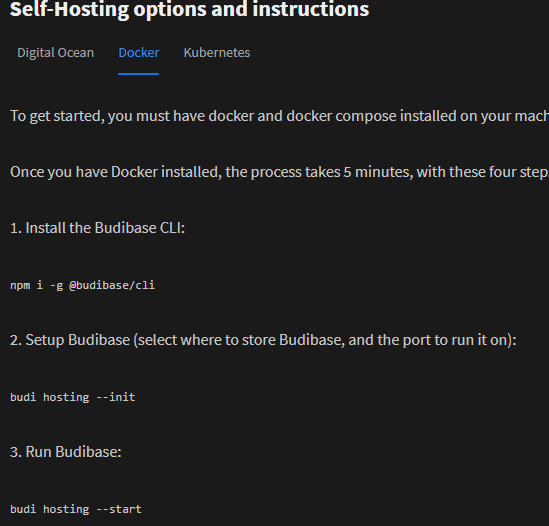Open the Kubernetes tab
This screenshot has height=526, width=549.
click(217, 53)
